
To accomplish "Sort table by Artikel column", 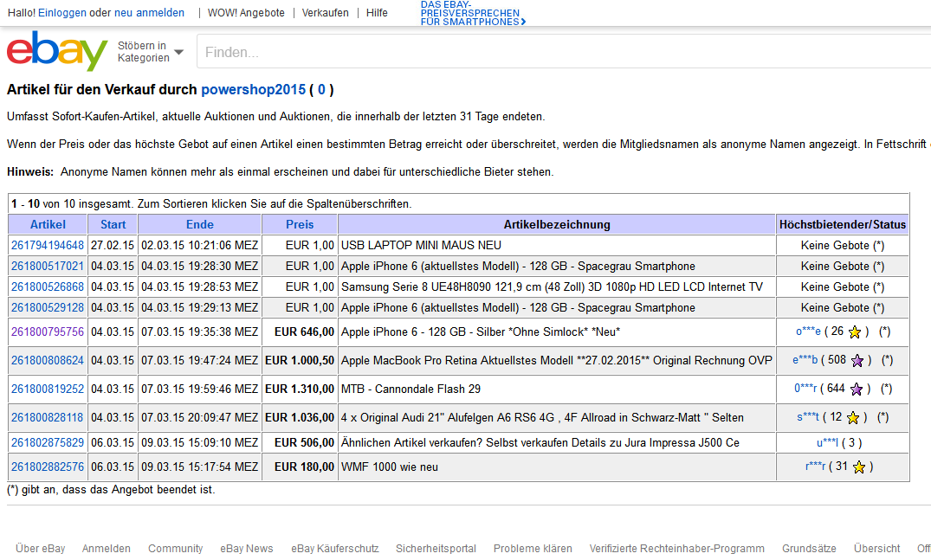I will pos(48,224).
